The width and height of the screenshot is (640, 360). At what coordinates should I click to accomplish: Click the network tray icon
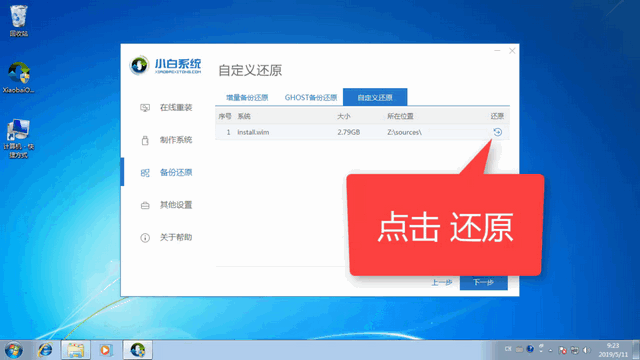pyautogui.click(x=575, y=350)
